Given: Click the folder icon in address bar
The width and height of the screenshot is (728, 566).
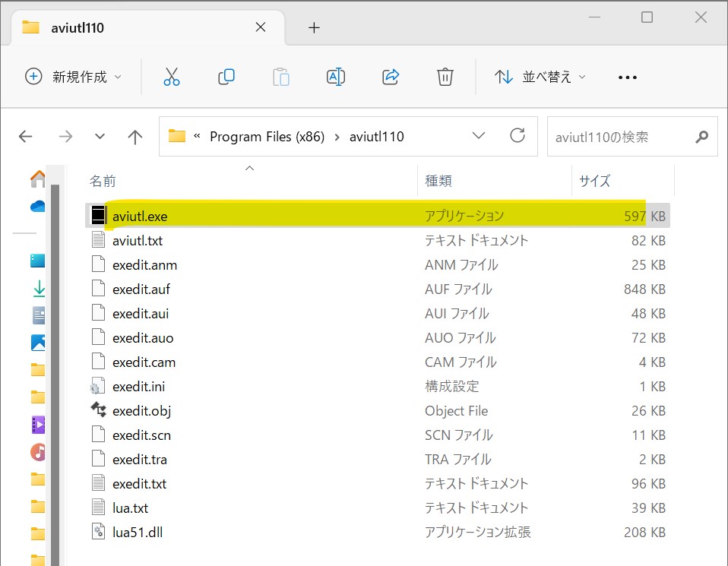Looking at the screenshot, I should [177, 136].
